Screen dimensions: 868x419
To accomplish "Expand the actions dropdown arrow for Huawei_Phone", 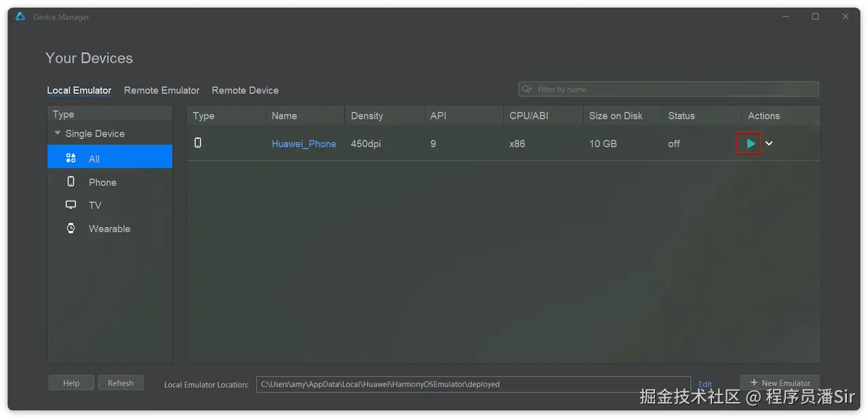I will [x=769, y=144].
